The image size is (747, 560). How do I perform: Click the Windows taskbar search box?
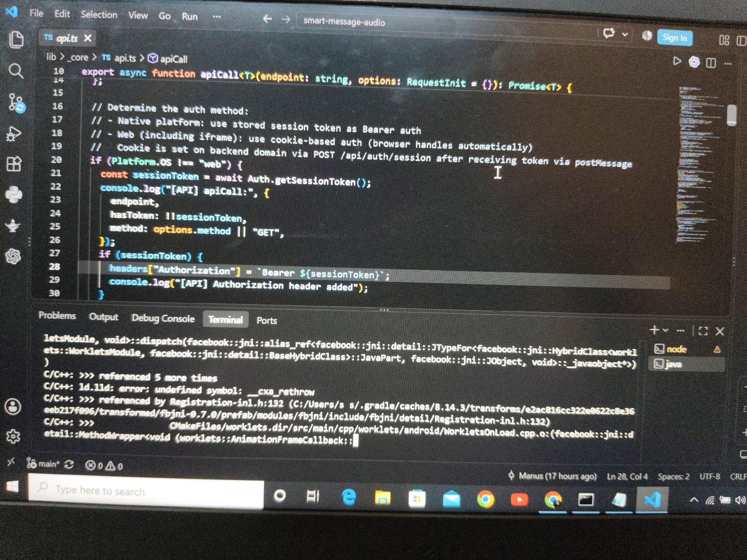pos(146,491)
